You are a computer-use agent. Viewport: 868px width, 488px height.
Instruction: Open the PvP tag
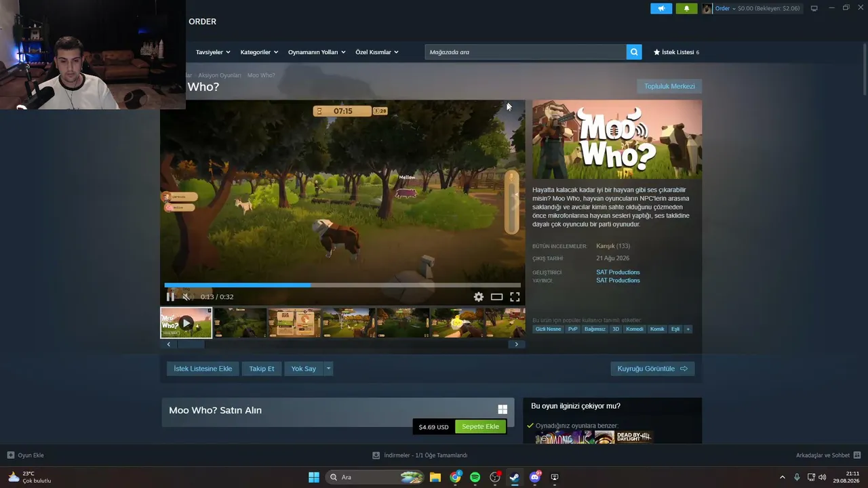point(573,329)
